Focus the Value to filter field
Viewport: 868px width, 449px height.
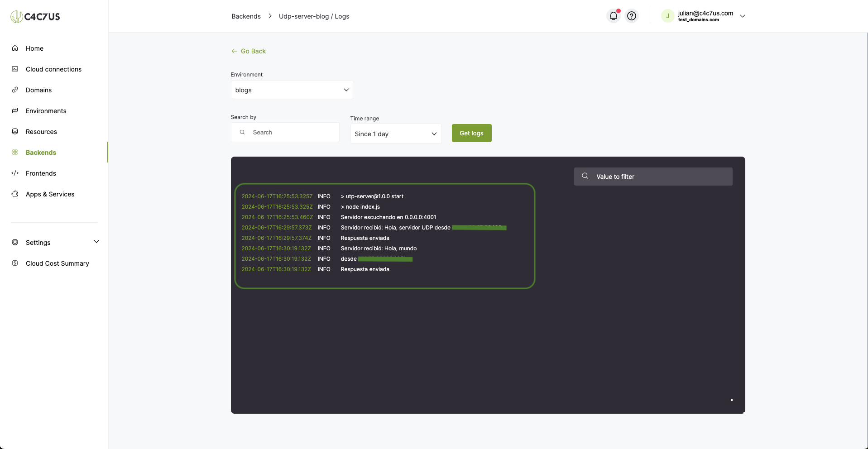pos(653,177)
